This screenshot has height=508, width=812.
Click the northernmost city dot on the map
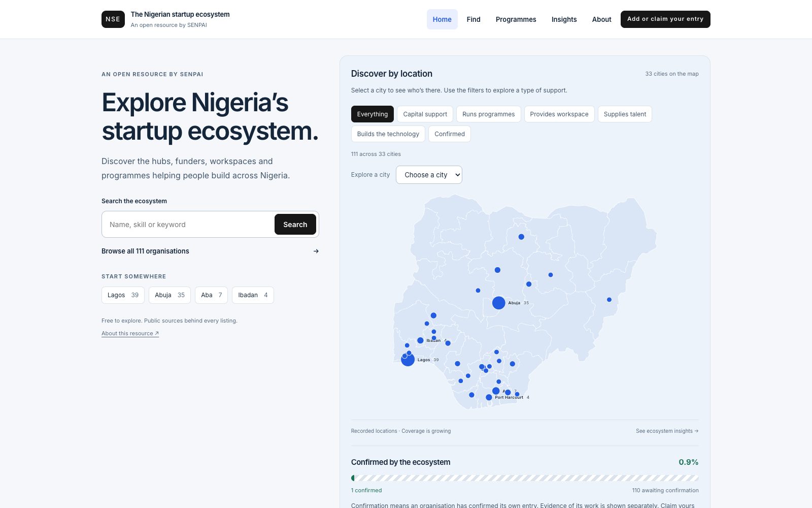[521, 237]
